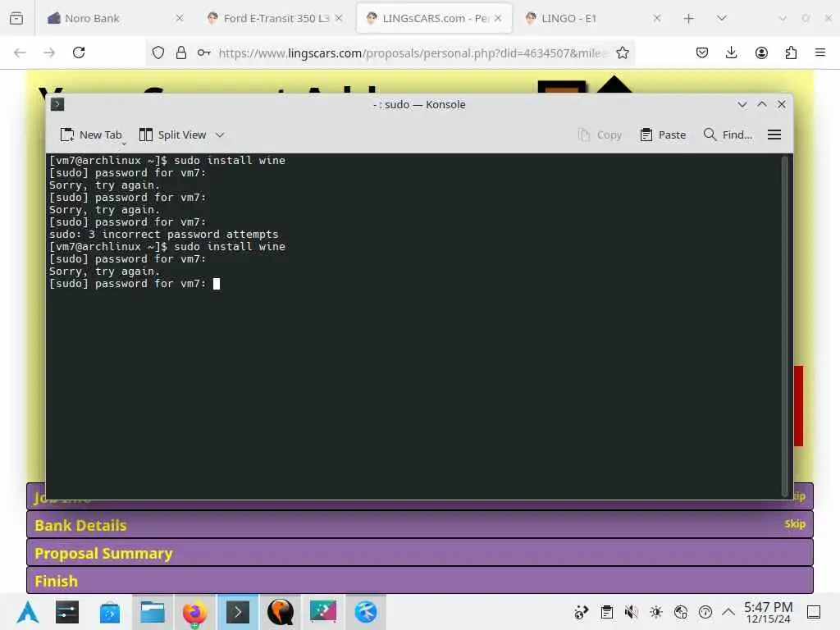Click Skip on Bank Details row
Viewport: 840px width, 630px height.
point(795,524)
